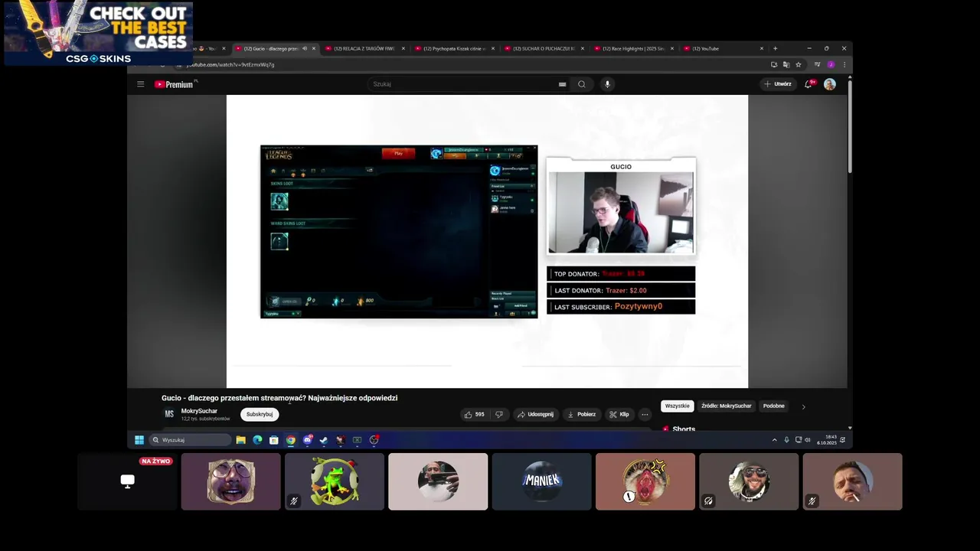Open YouTube notifications bell

[x=808, y=84]
